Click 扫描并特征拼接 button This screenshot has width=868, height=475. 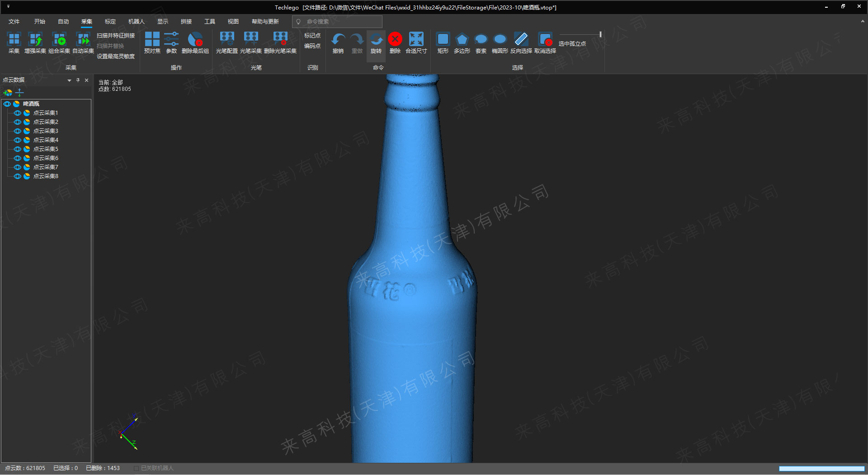coord(116,35)
